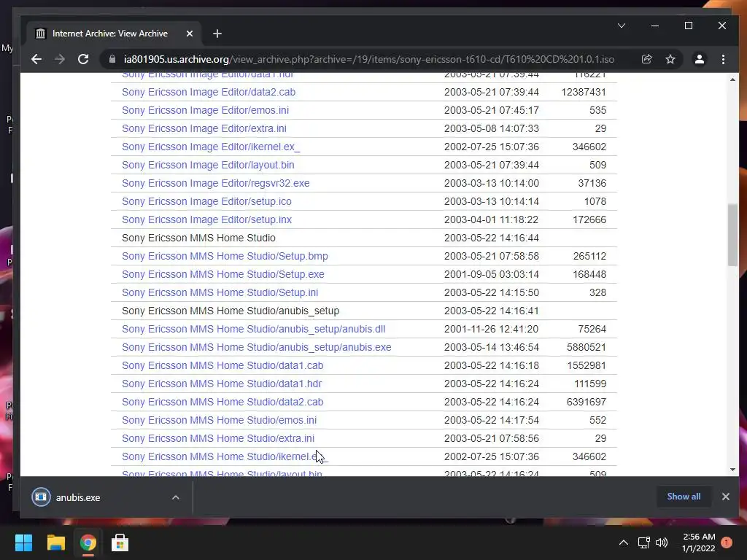Click Show all downloads
The height and width of the screenshot is (560, 747).
(x=684, y=497)
